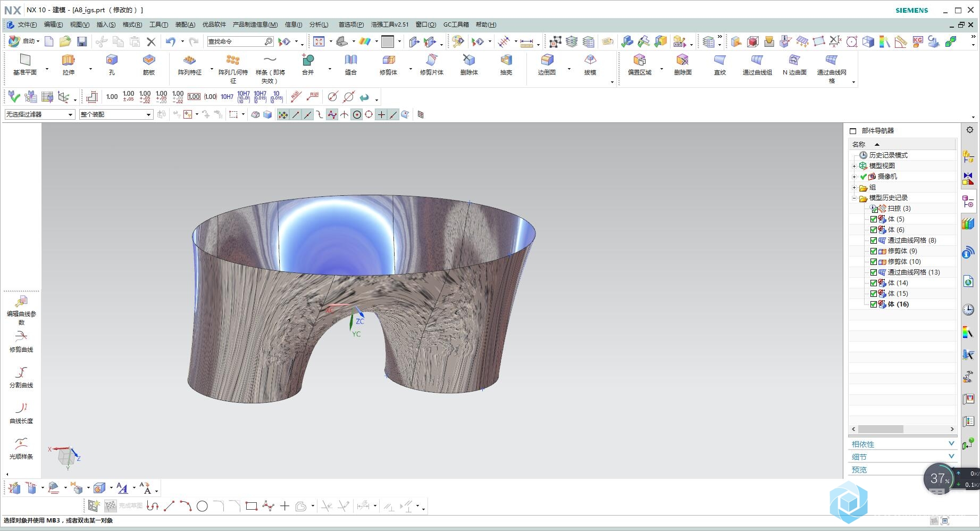Screen dimensions: 980x531
Task: Click the Save icon in toolbar
Action: click(x=82, y=42)
